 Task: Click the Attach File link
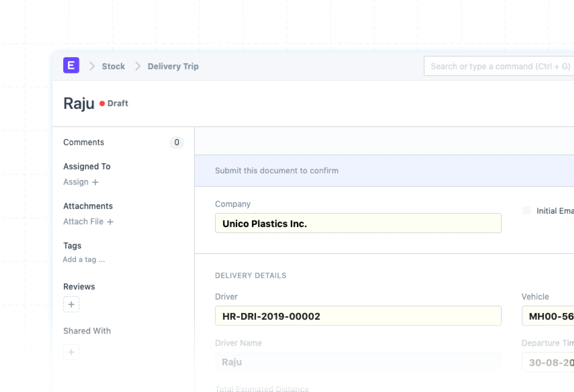coord(83,222)
